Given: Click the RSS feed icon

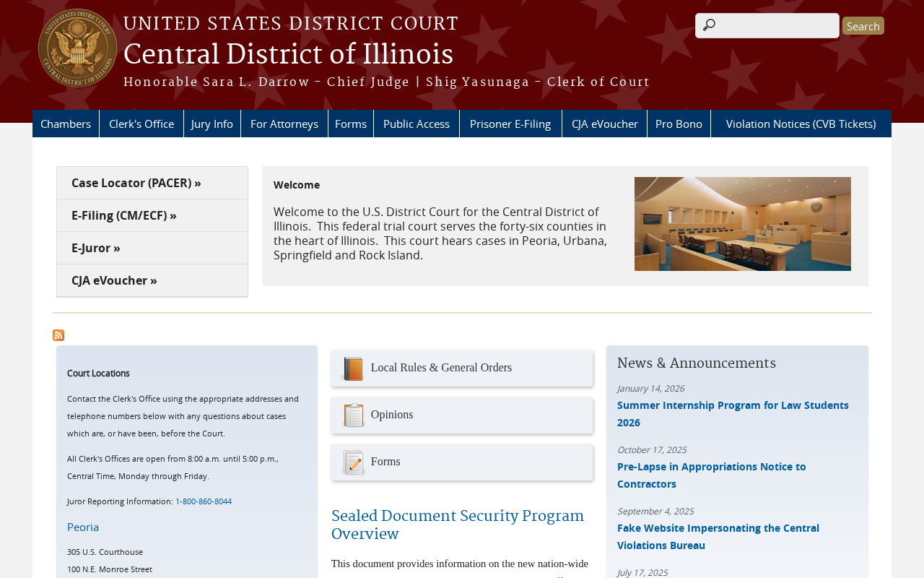Looking at the screenshot, I should tap(58, 335).
